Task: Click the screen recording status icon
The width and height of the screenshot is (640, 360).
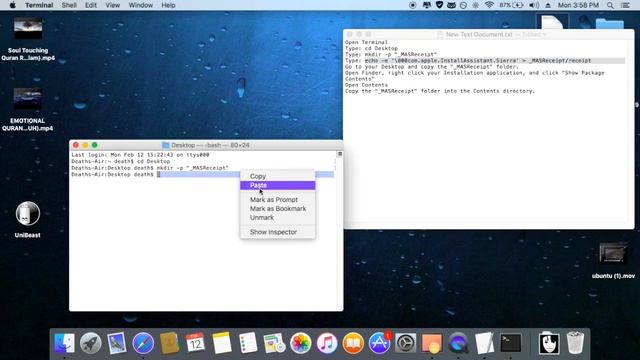Action: pos(413,5)
